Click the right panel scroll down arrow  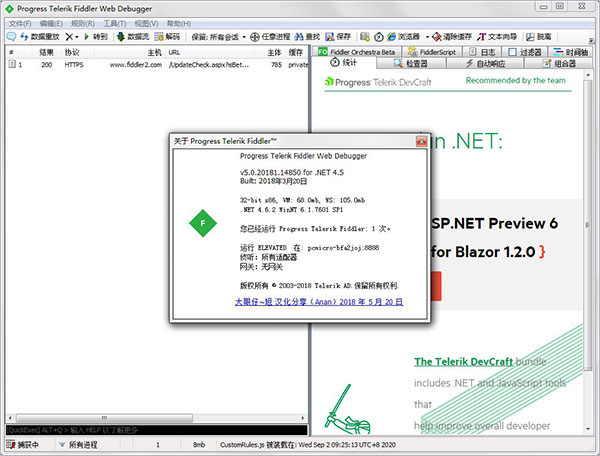(x=588, y=429)
